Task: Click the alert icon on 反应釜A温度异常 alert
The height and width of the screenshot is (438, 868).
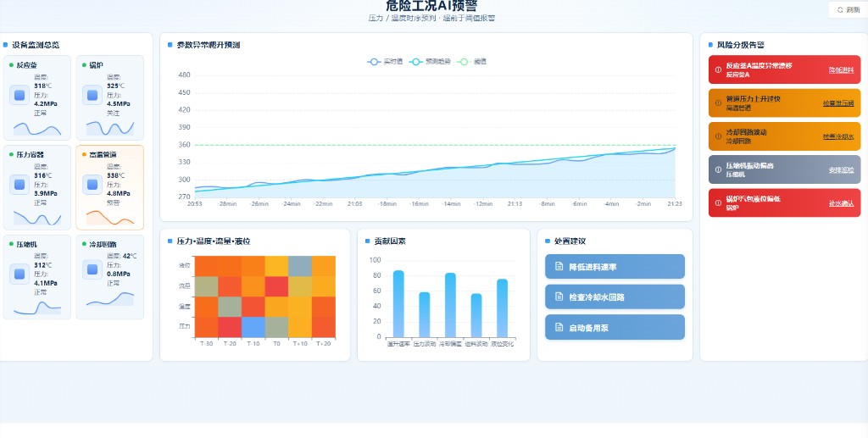Action: coord(718,69)
